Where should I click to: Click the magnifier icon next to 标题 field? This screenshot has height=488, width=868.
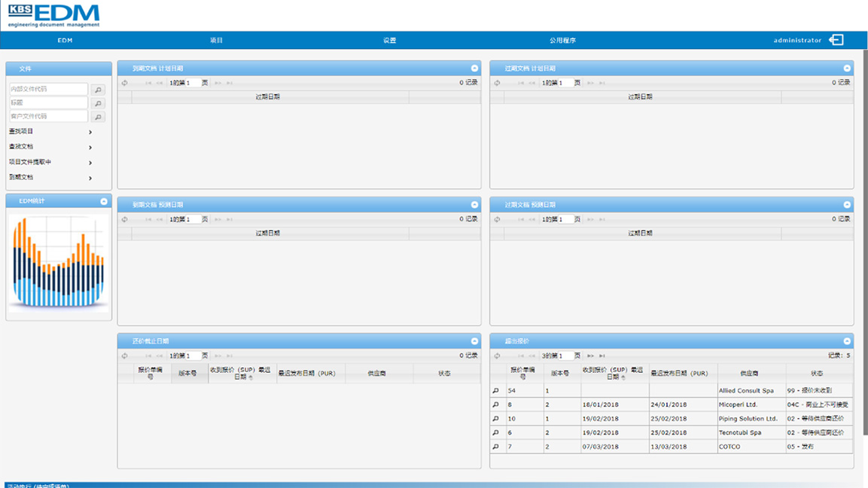click(98, 103)
